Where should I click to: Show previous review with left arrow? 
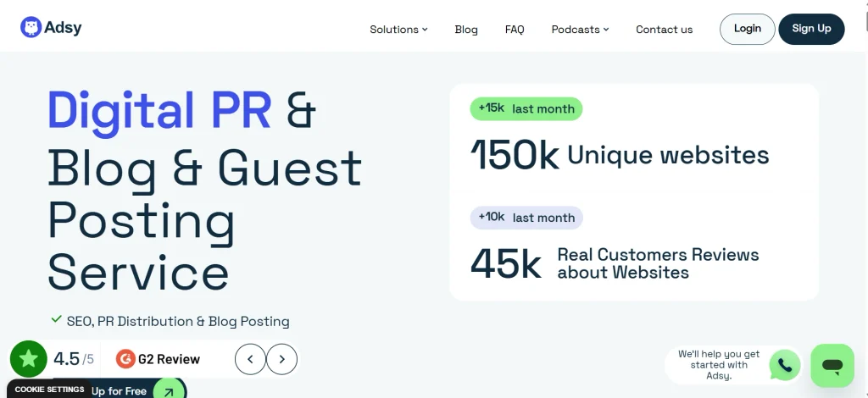pos(250,359)
